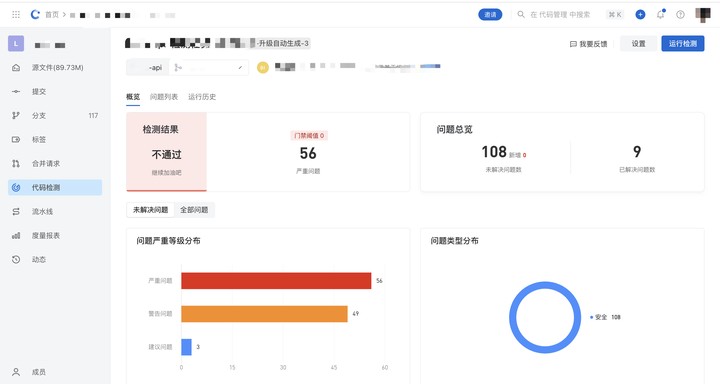
Task: Open 动态 activity in sidebar
Action: pyautogui.click(x=55, y=259)
